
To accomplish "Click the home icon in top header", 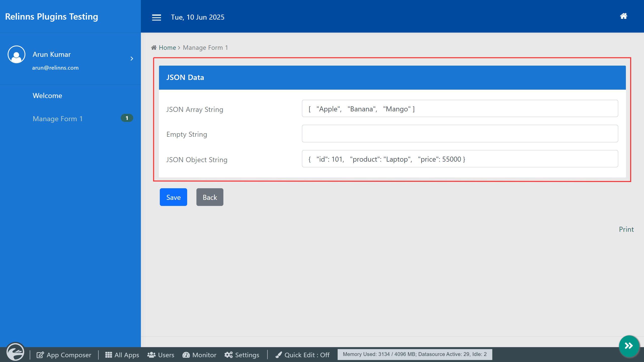I will (x=623, y=16).
